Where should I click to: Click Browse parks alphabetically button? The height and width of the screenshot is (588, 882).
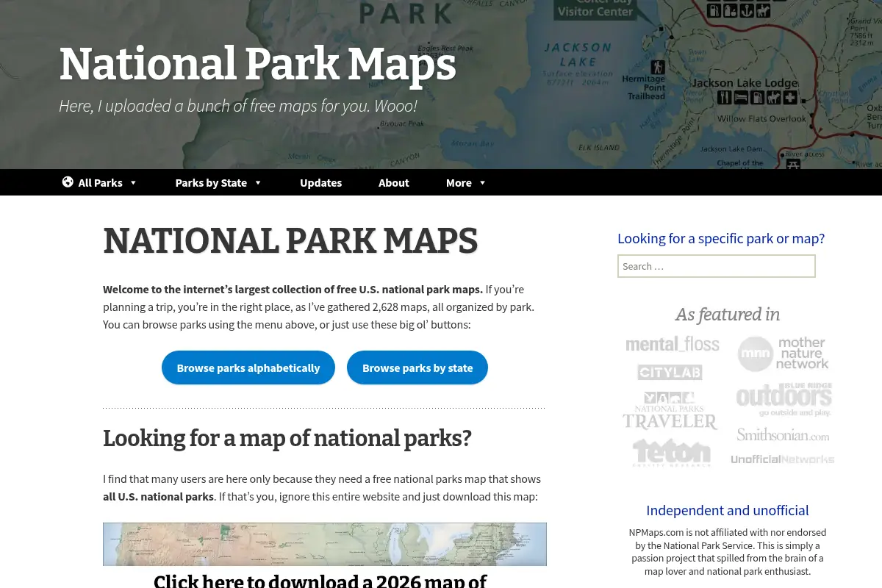pyautogui.click(x=248, y=367)
